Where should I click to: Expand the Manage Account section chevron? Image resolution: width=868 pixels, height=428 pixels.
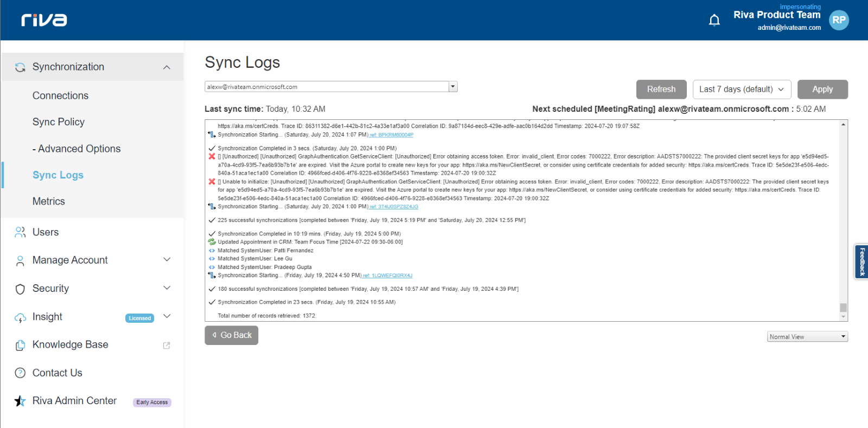point(167,260)
